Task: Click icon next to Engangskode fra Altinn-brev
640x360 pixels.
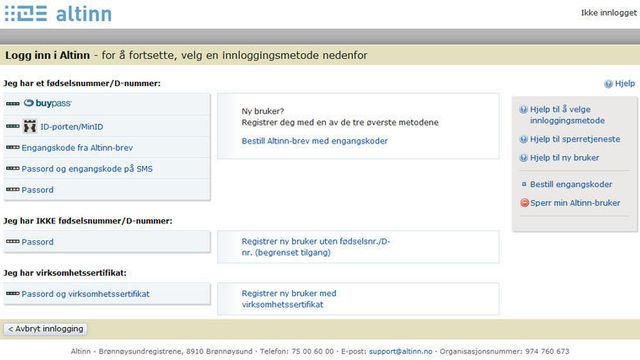Action: tap(13, 147)
